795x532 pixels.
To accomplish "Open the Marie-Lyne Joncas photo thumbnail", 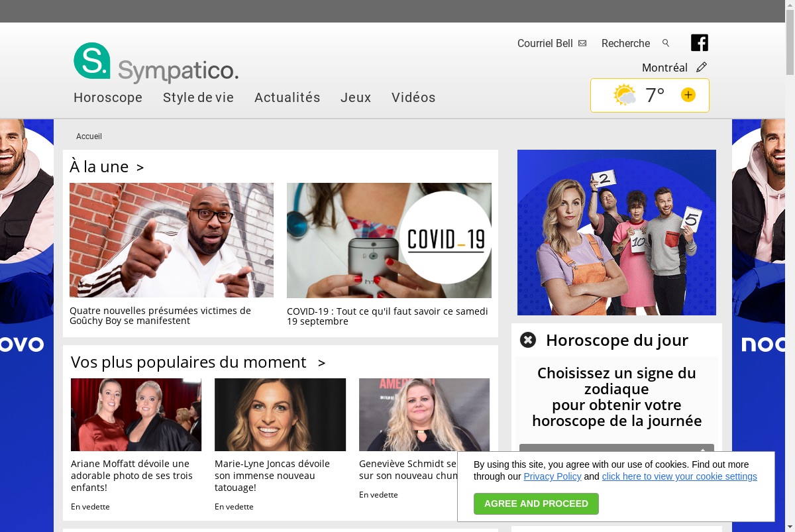I will pos(280,415).
